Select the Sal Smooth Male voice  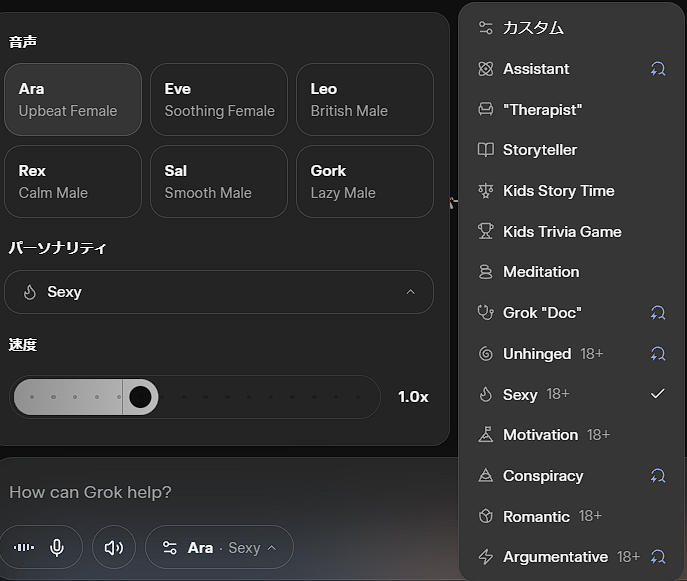[x=219, y=182]
